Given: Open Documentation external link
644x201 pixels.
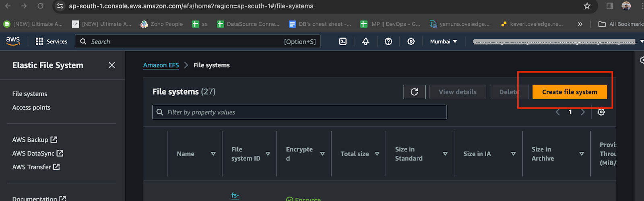Looking at the screenshot, I should [x=39, y=199].
